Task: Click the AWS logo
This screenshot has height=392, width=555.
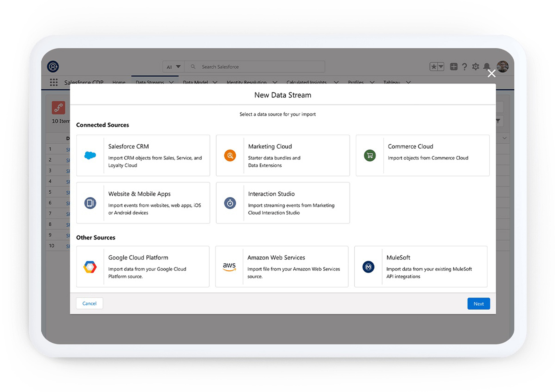Action: click(229, 267)
